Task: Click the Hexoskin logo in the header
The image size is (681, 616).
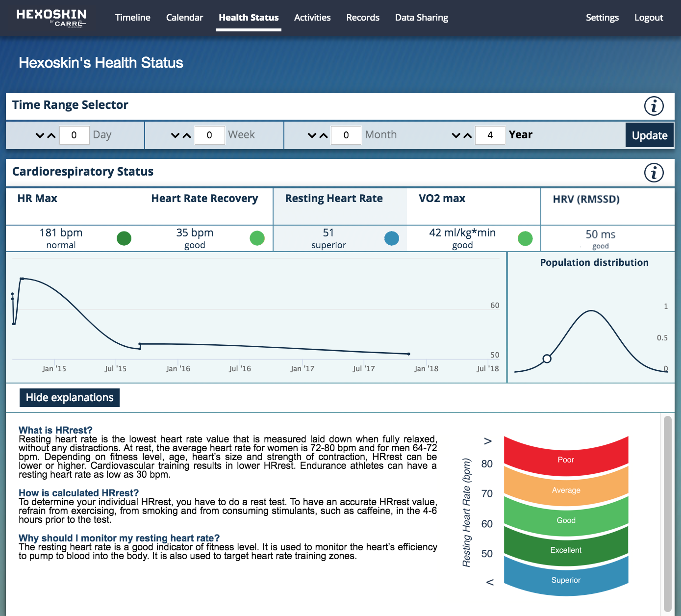Action: [x=50, y=18]
